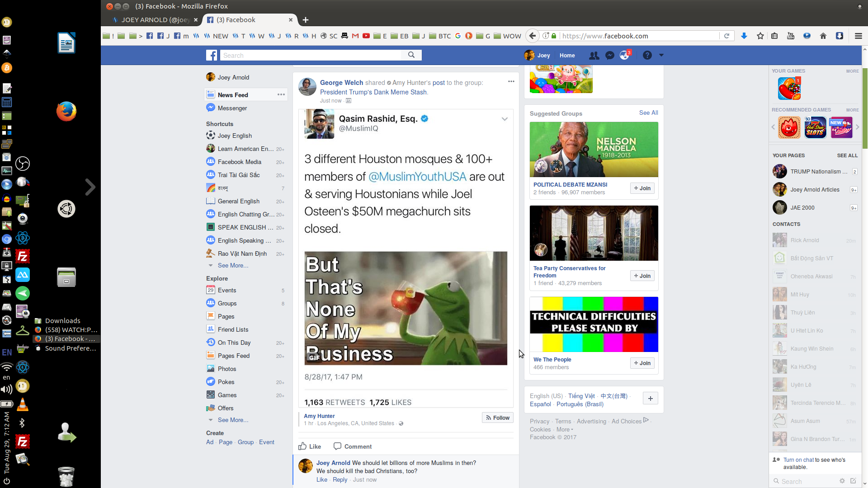See All of Your Pages

point(847,155)
